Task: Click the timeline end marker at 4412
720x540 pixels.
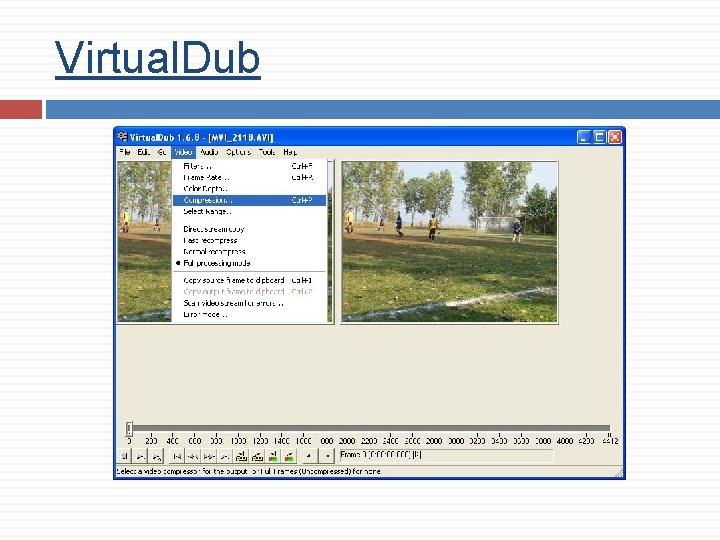Action: point(610,440)
